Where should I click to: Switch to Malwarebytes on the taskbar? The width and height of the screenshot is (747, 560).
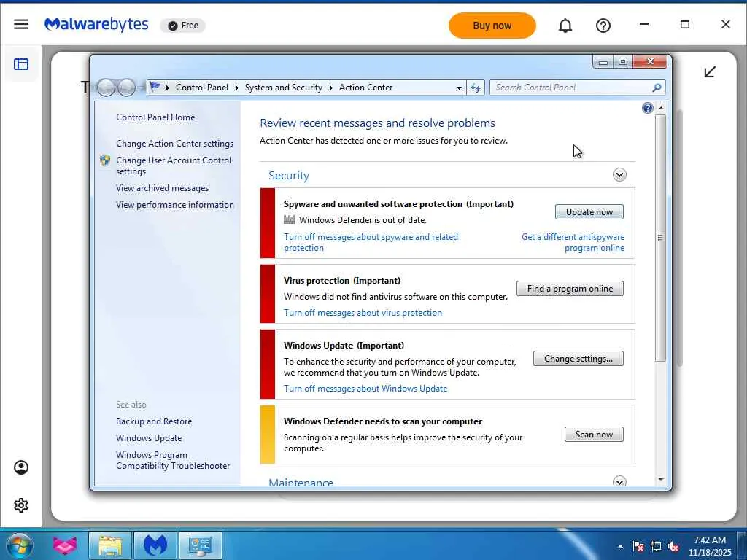tap(155, 545)
